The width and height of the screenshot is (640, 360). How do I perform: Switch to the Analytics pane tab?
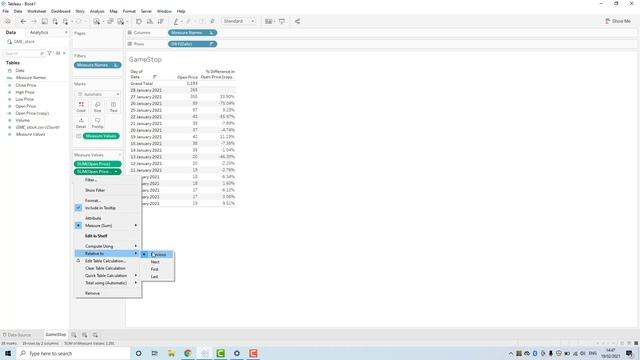(39, 32)
